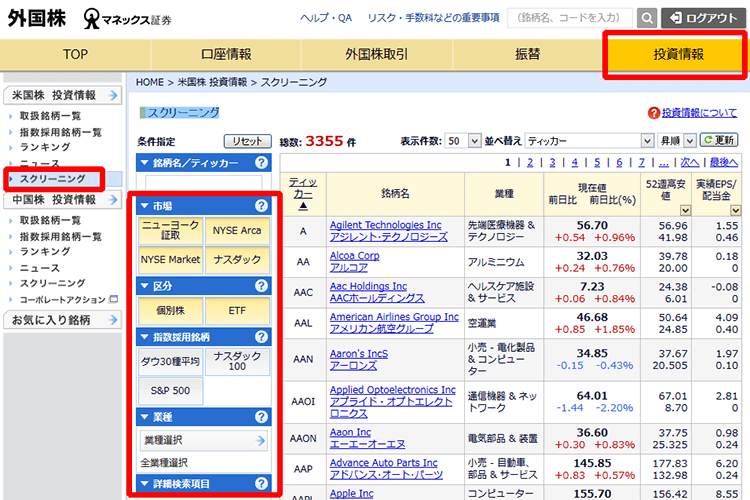Open American Airlines Group Inc link

[394, 317]
